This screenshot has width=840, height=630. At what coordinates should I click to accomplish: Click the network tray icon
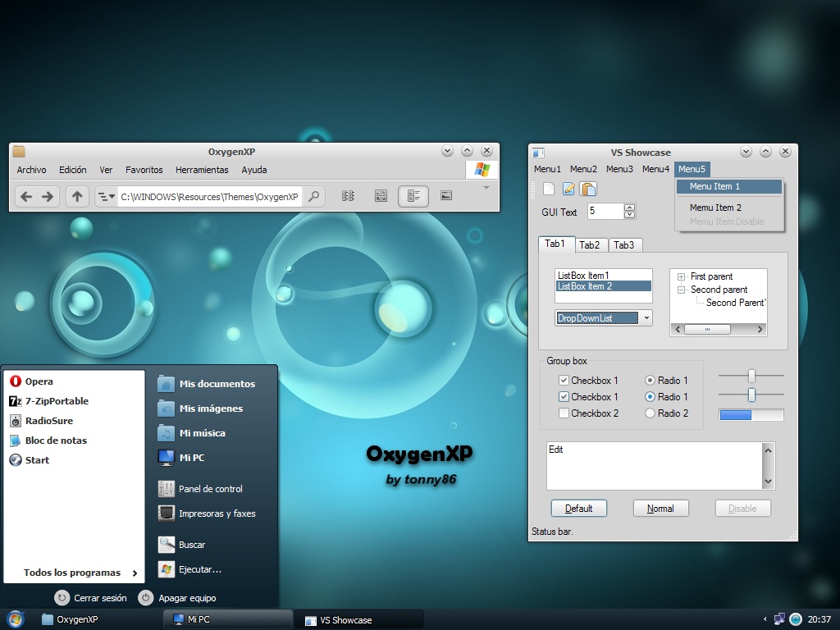coord(779,619)
